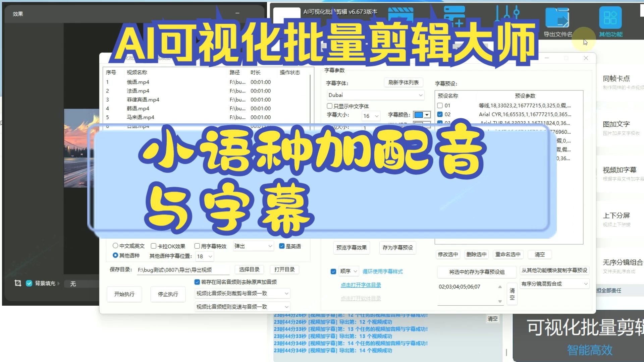Screen dimensions: 644x362
Task: Toggle 是英语 checkbox
Action: pos(282,246)
